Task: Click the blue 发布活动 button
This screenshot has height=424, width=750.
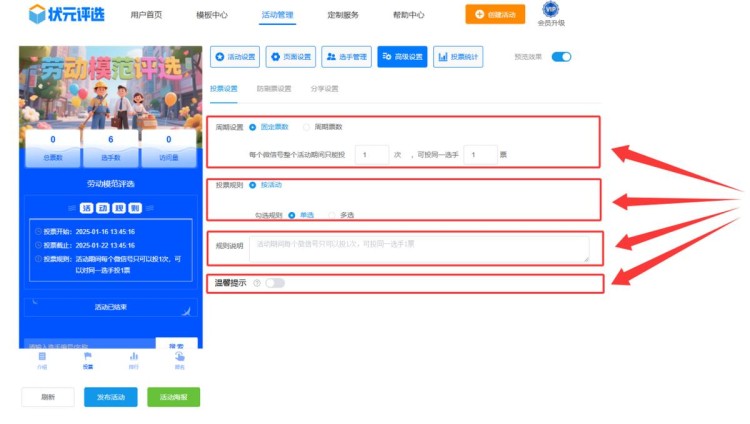Action: tap(110, 397)
